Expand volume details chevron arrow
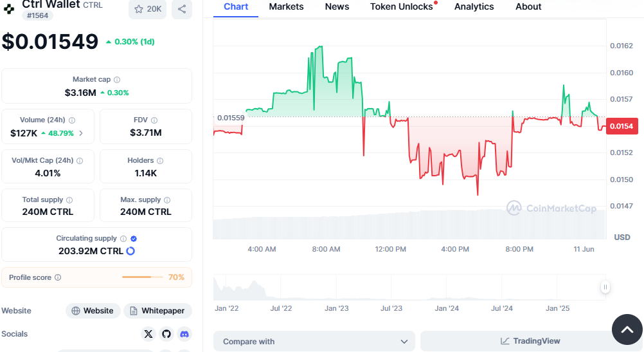Viewport: 644px width, 352px height. pos(81,133)
